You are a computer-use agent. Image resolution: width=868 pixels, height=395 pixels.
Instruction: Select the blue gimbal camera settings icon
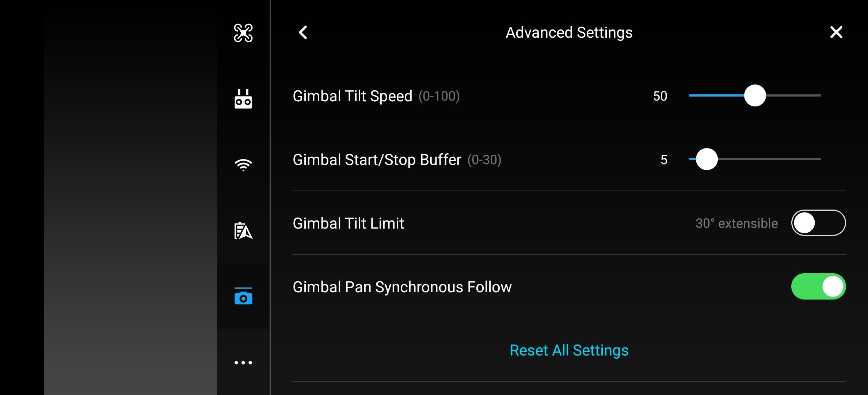click(243, 296)
